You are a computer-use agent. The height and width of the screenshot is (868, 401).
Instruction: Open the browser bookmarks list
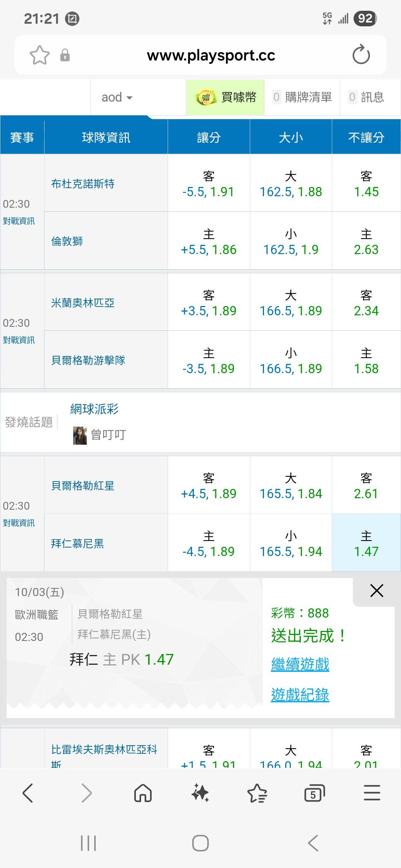click(257, 793)
